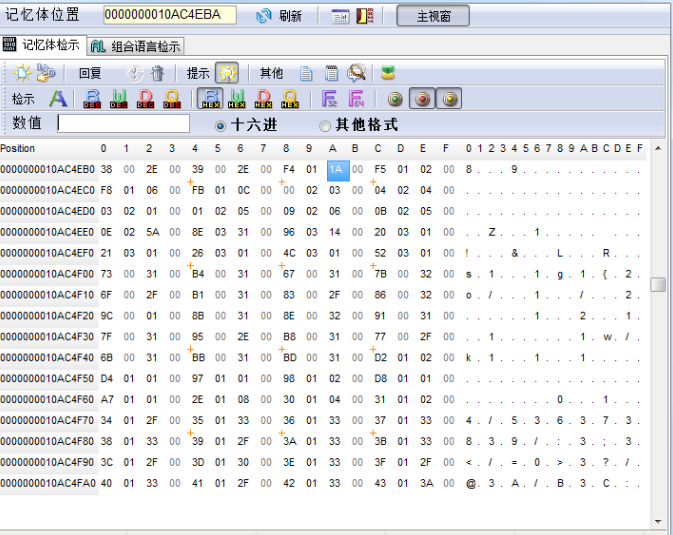The width and height of the screenshot is (673, 535).
Task: Click the 刷新 refresh icon
Action: [x=264, y=16]
